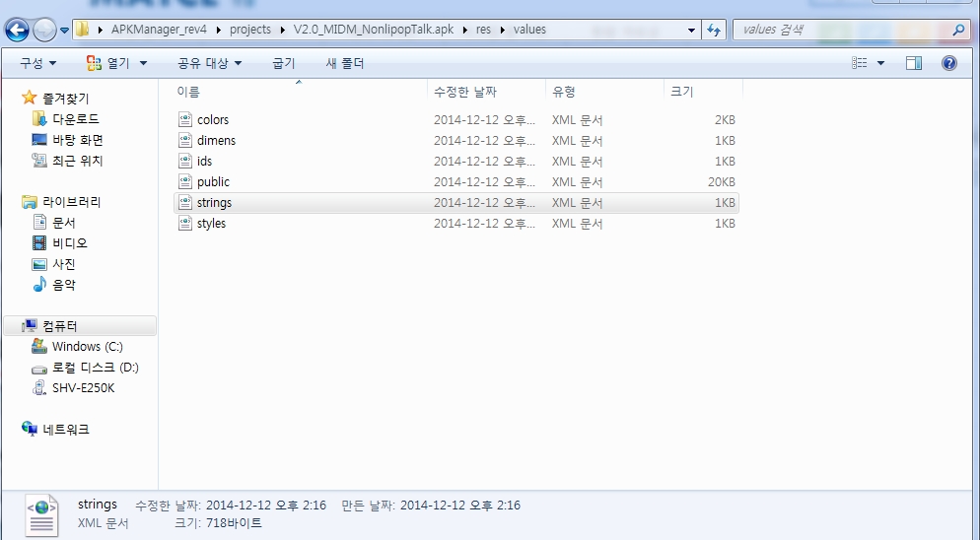This screenshot has width=980, height=540.
Task: Open the 구성 dropdown menu
Action: (x=37, y=63)
